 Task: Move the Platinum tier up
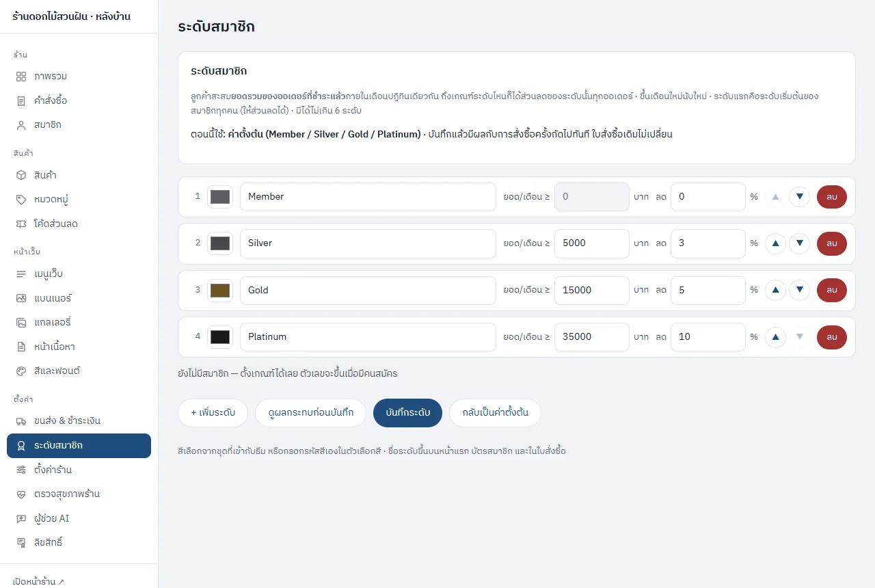point(775,337)
